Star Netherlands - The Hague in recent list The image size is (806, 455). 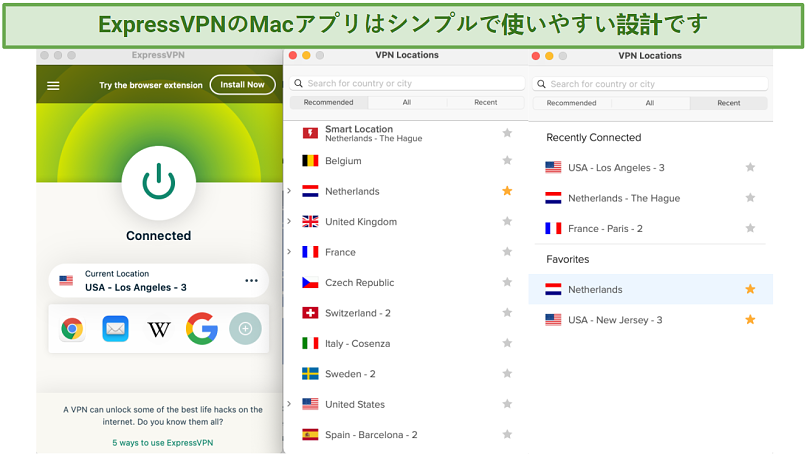(x=750, y=197)
